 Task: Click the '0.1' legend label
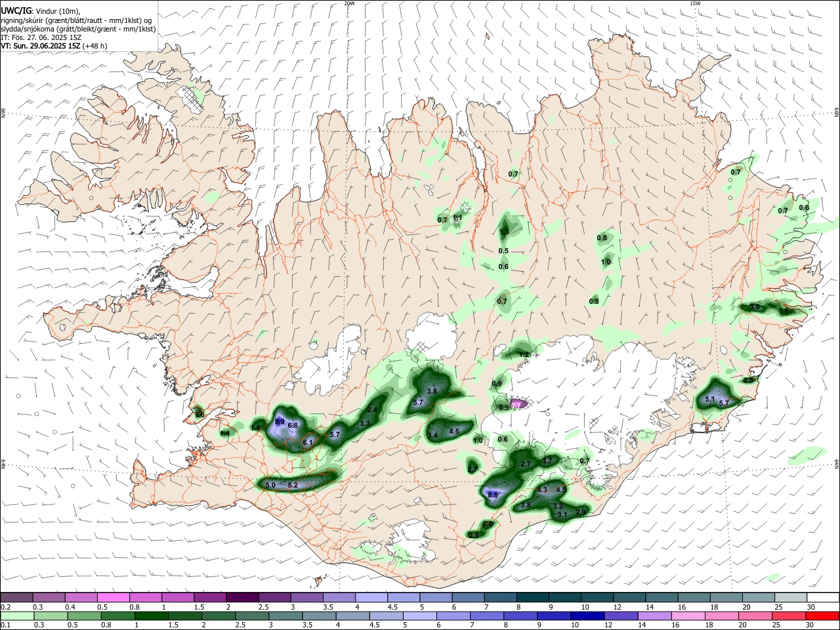coord(5,625)
